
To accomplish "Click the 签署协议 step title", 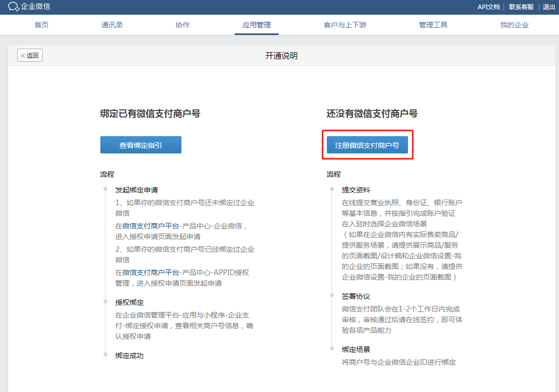I will 356,296.
